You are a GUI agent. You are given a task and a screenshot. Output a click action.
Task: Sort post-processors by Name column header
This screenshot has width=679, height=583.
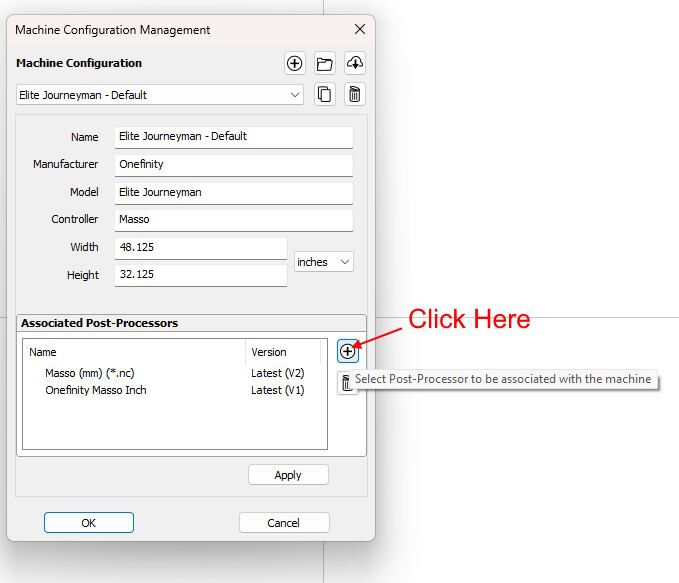pos(133,352)
